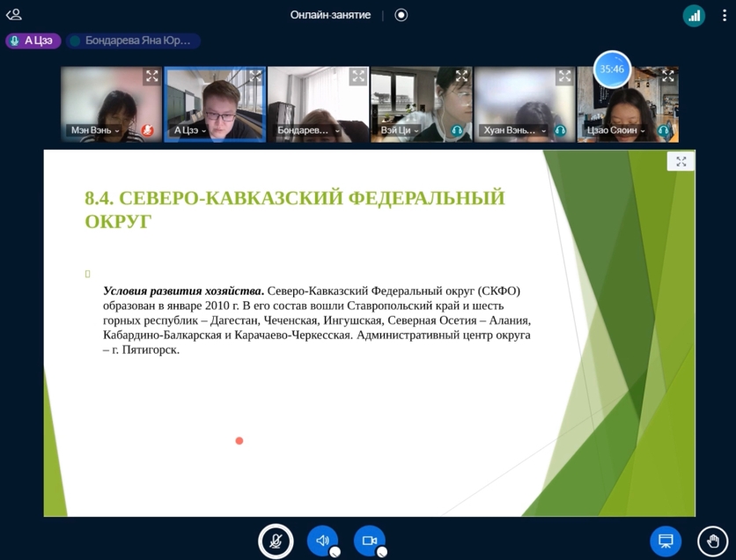Select the Онлайн-занятие session title
This screenshot has width=736, height=560.
click(330, 15)
